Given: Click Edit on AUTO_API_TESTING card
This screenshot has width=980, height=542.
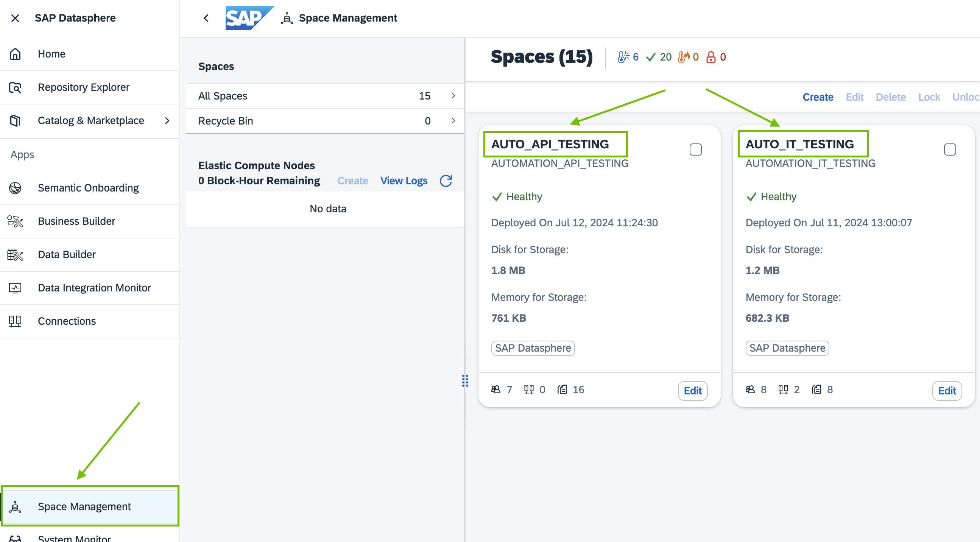Looking at the screenshot, I should pos(692,391).
